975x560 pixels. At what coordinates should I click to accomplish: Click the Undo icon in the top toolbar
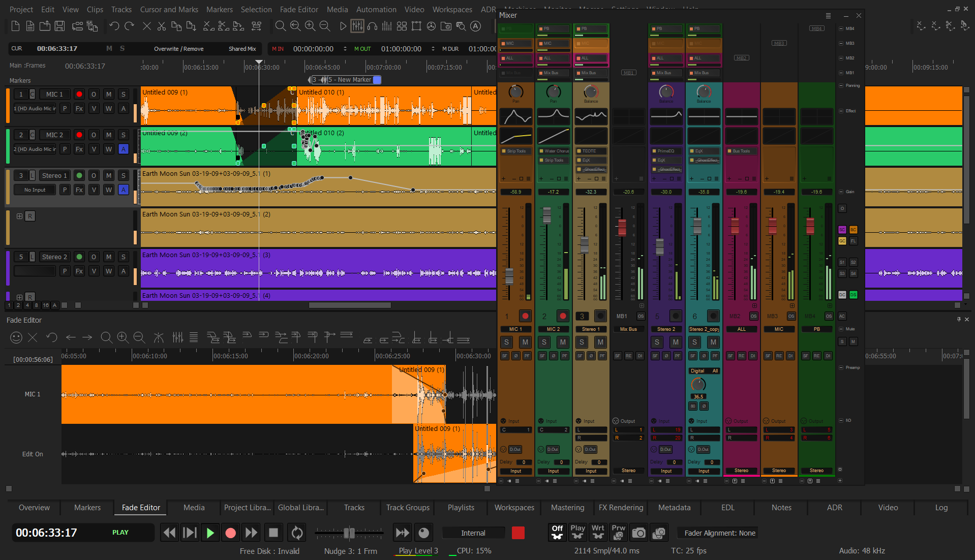(x=114, y=26)
